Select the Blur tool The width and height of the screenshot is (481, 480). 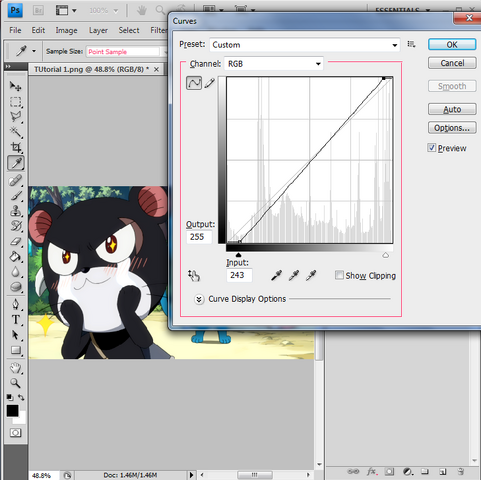click(x=15, y=272)
